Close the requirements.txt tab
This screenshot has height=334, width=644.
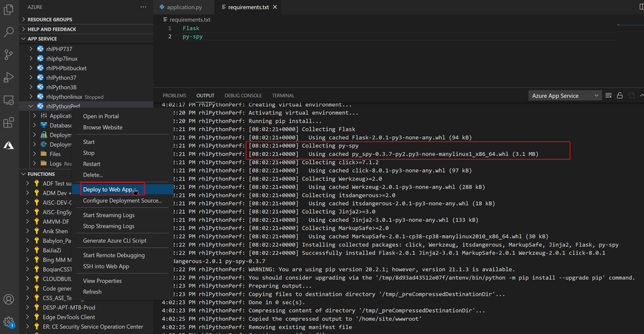(x=275, y=7)
